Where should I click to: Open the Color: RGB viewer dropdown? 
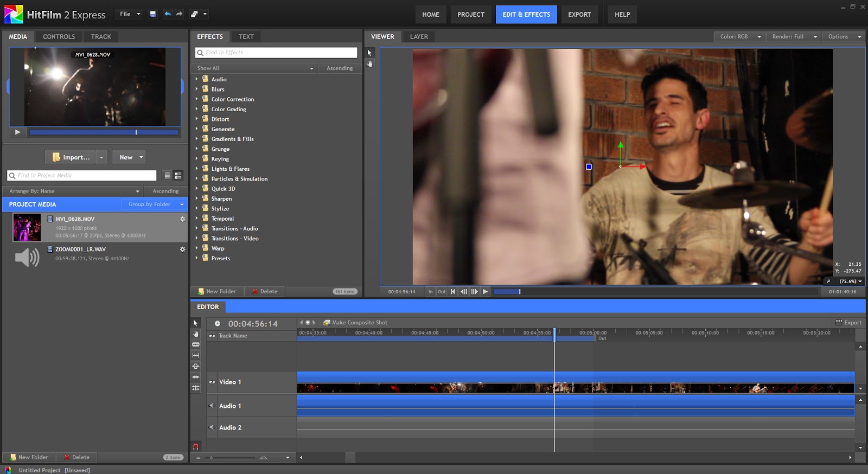[x=739, y=37]
